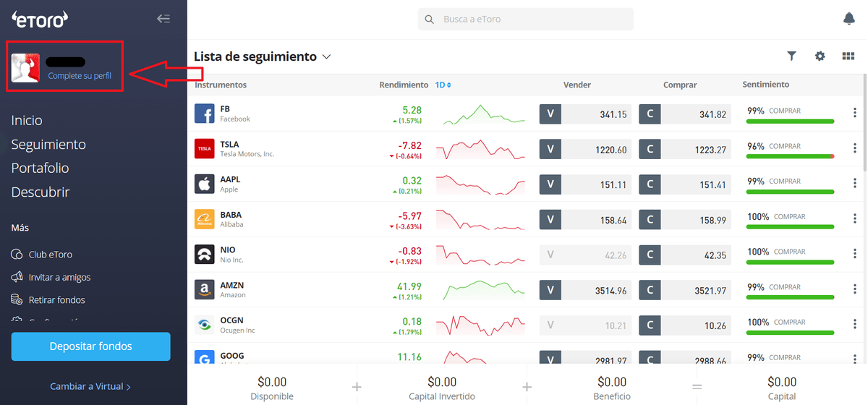The width and height of the screenshot is (868, 405).
Task: Click the Google logo icon
Action: pyautogui.click(x=205, y=357)
